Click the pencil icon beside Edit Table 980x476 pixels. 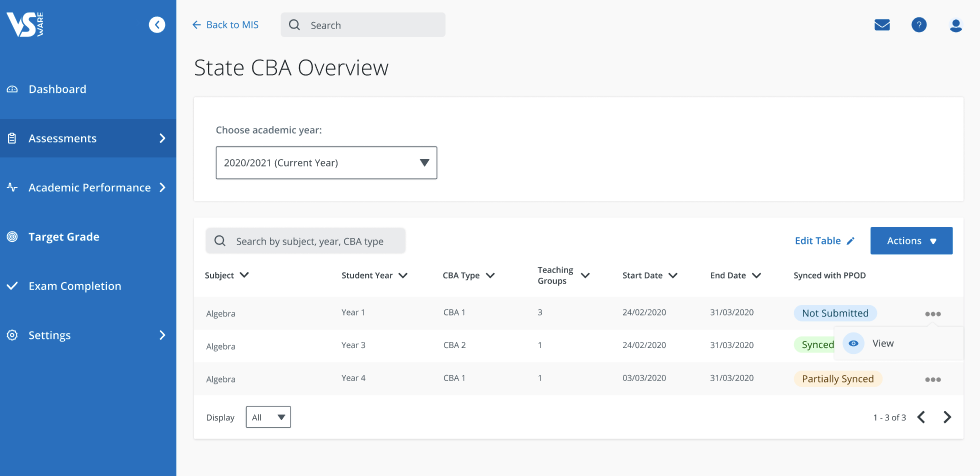(x=850, y=241)
